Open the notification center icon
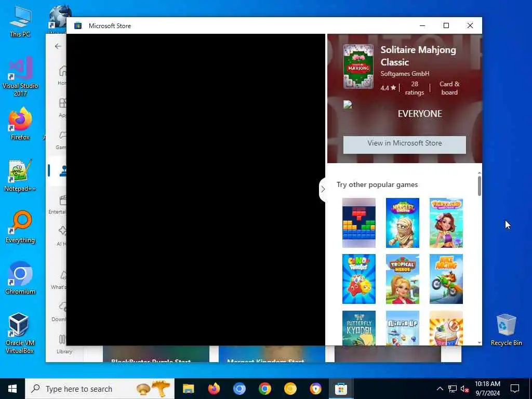 [x=515, y=389]
